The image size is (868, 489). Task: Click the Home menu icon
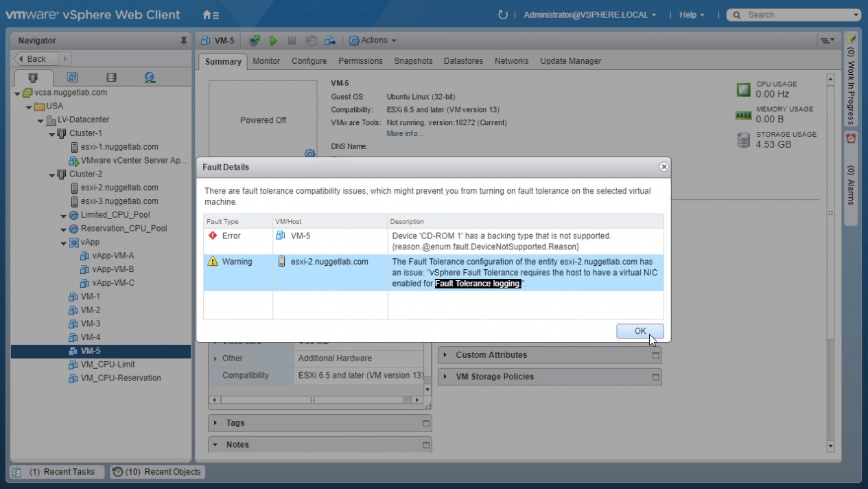click(x=210, y=15)
